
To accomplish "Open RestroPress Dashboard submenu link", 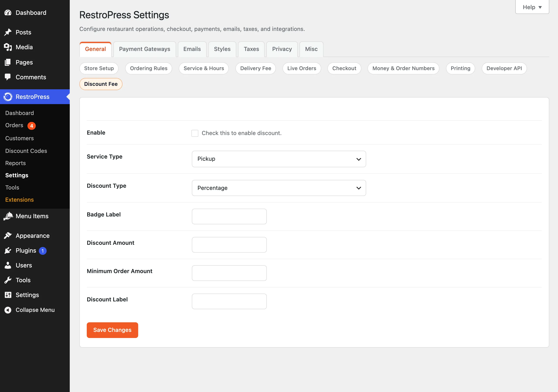I will point(19,113).
